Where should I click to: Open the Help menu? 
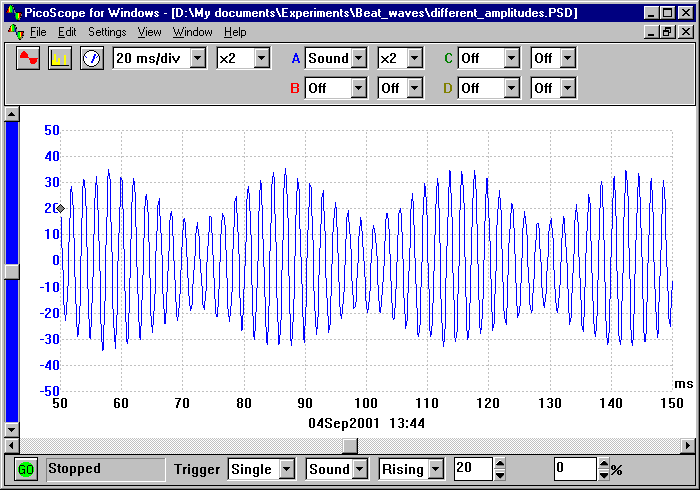(235, 32)
